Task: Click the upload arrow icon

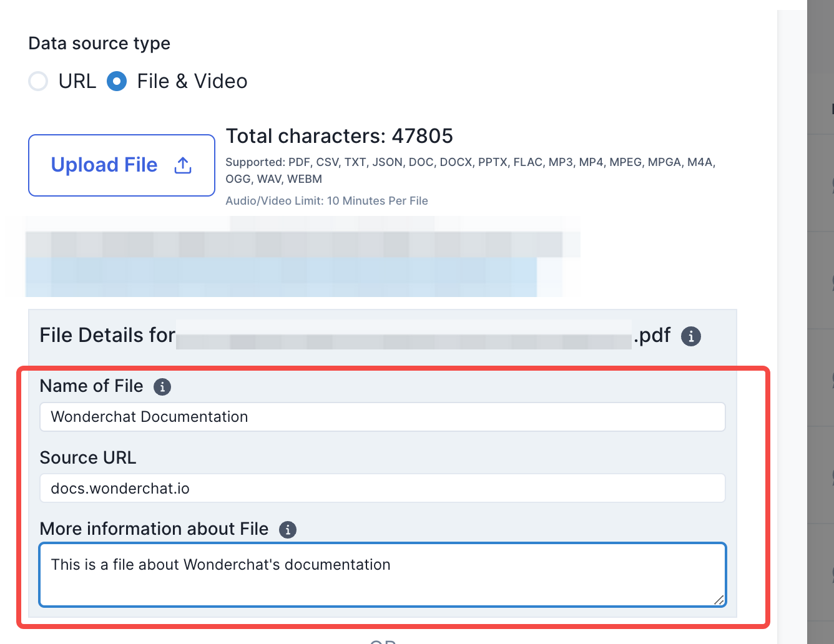Action: pos(183,165)
